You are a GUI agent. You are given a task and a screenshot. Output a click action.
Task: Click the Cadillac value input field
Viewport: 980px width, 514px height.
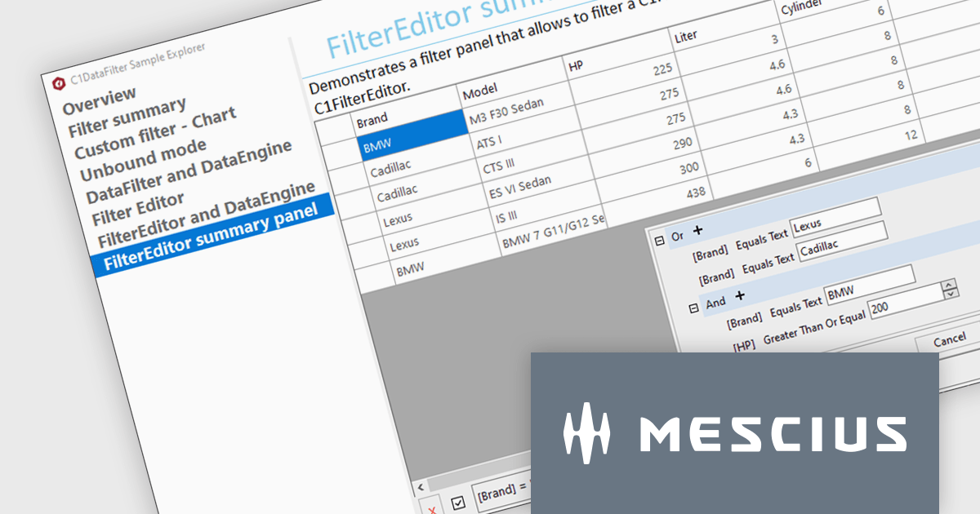tap(842, 242)
